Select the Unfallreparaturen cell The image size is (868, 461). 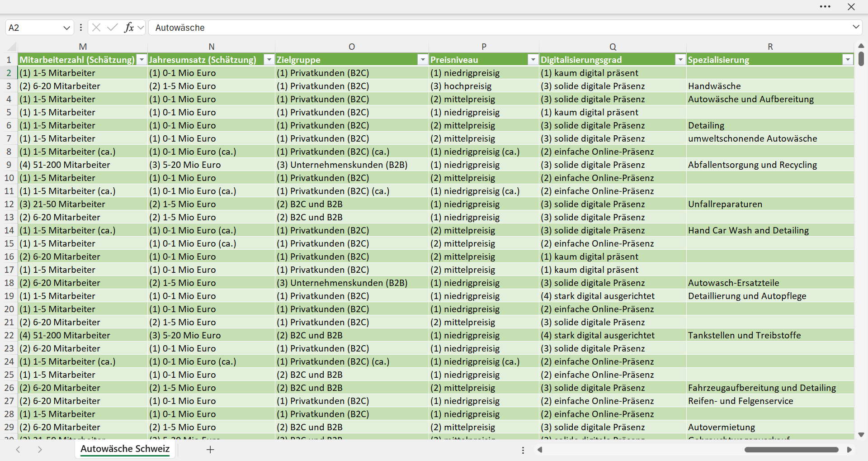tap(770, 204)
